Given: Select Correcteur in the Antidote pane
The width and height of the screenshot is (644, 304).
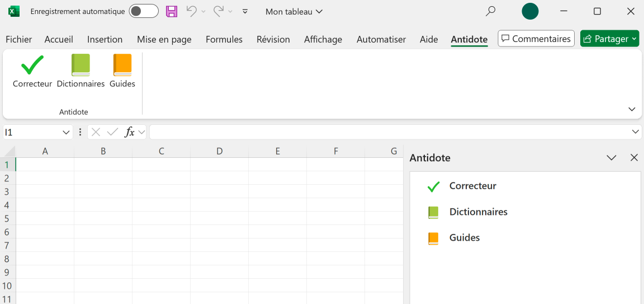Looking at the screenshot, I should point(472,186).
